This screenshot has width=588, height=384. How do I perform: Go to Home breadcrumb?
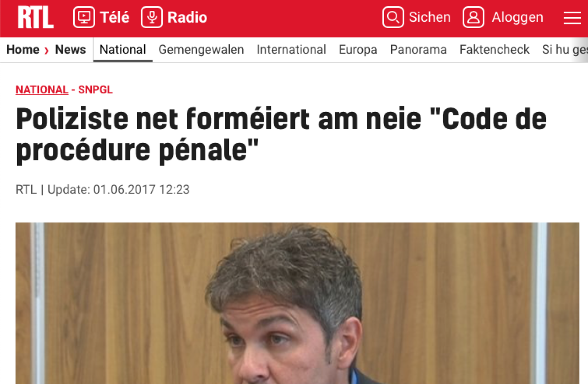coord(23,50)
